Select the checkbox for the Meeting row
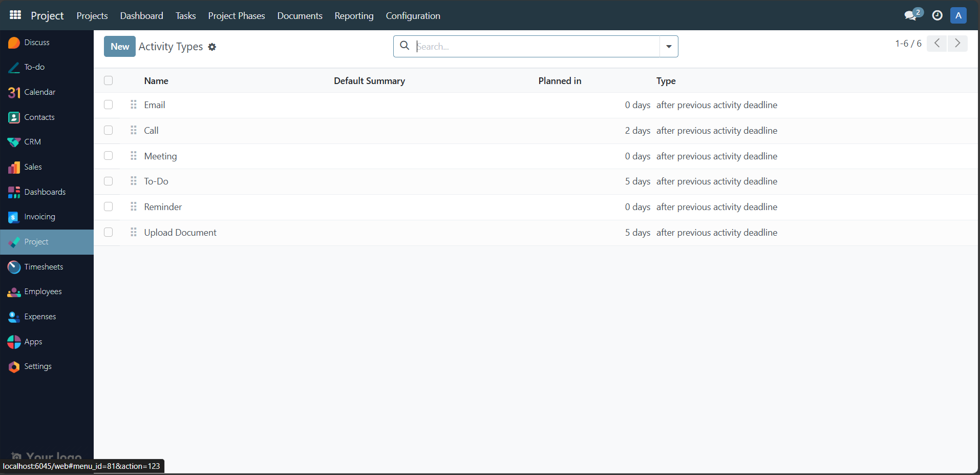This screenshot has width=980, height=475. coord(108,155)
